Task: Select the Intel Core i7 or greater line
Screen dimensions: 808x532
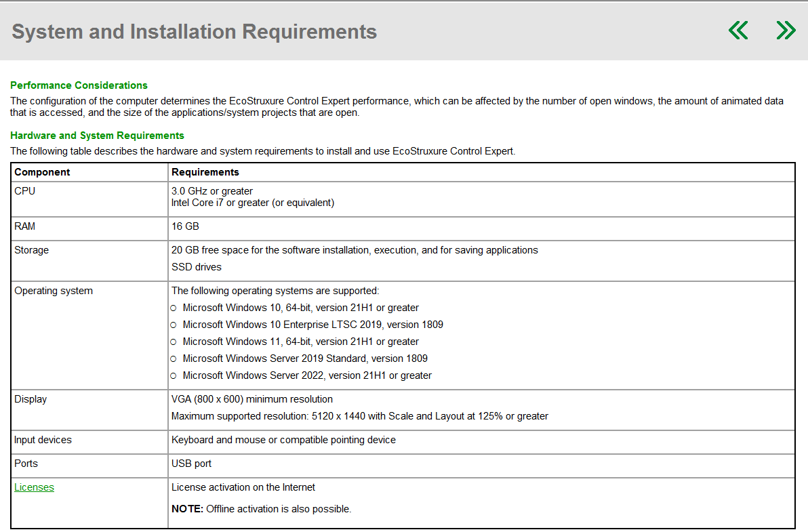Action: 252,203
